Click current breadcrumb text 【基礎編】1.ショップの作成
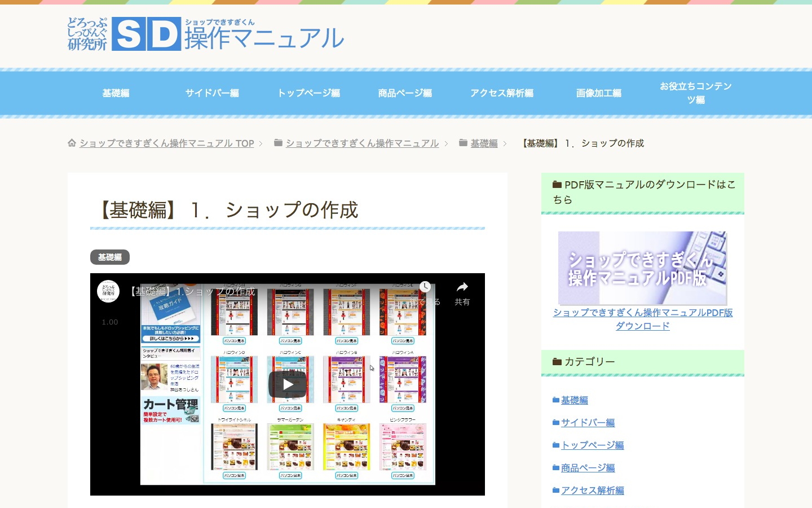Image resolution: width=812 pixels, height=508 pixels. (x=581, y=143)
